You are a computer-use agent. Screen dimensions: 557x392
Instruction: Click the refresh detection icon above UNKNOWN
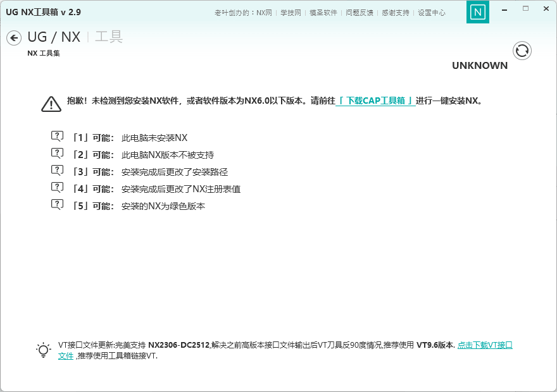[x=522, y=51]
